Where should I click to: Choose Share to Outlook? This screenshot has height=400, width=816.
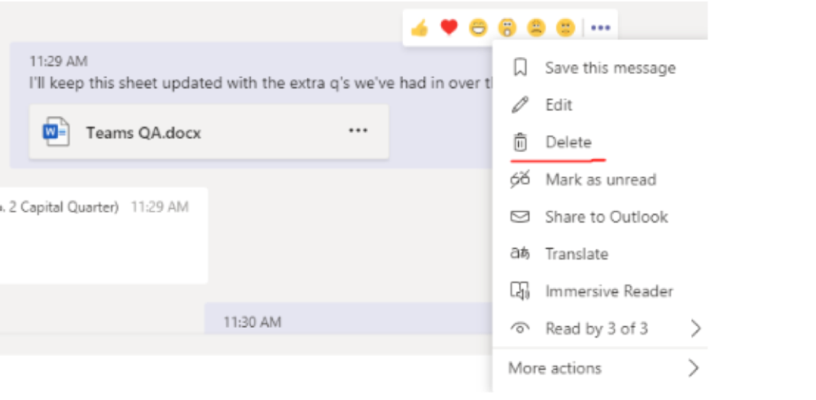pyautogui.click(x=605, y=217)
